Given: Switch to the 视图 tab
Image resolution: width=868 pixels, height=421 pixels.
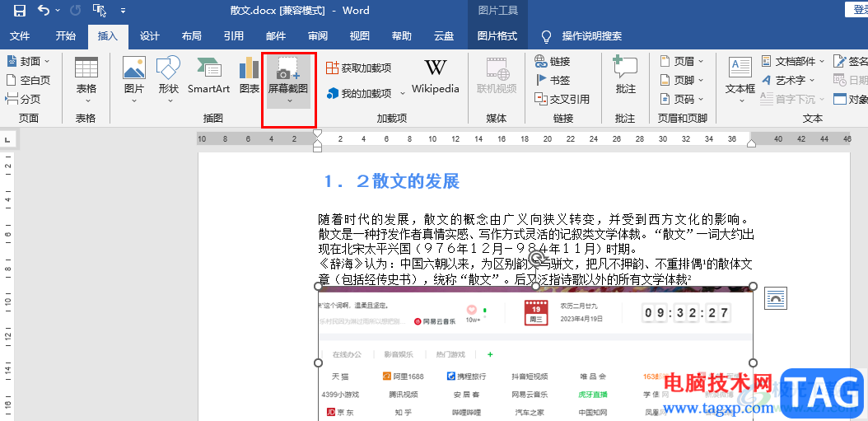Looking at the screenshot, I should click(x=360, y=36).
